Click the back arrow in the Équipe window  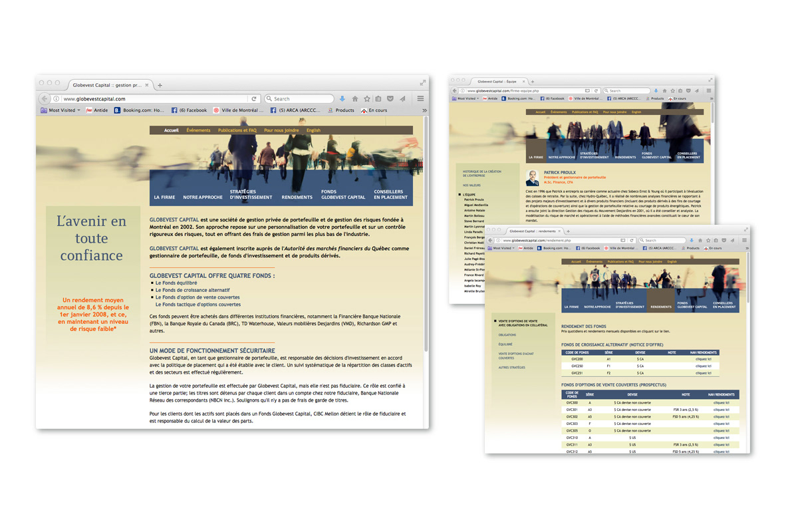456,90
